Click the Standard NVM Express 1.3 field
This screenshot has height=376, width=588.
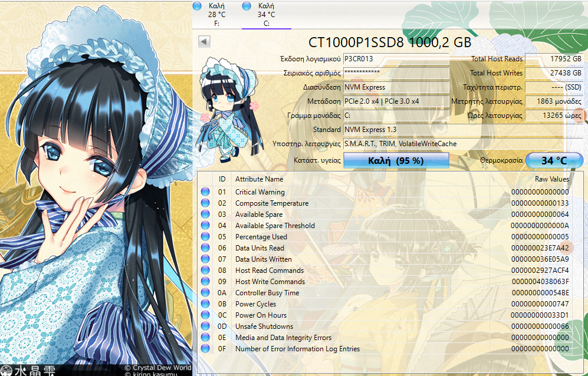(463, 130)
